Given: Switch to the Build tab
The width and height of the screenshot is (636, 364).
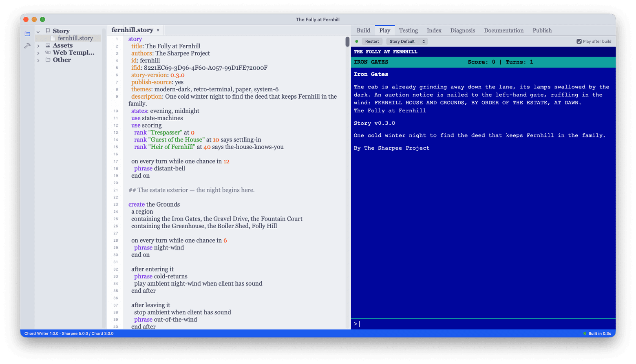Looking at the screenshot, I should coord(363,31).
